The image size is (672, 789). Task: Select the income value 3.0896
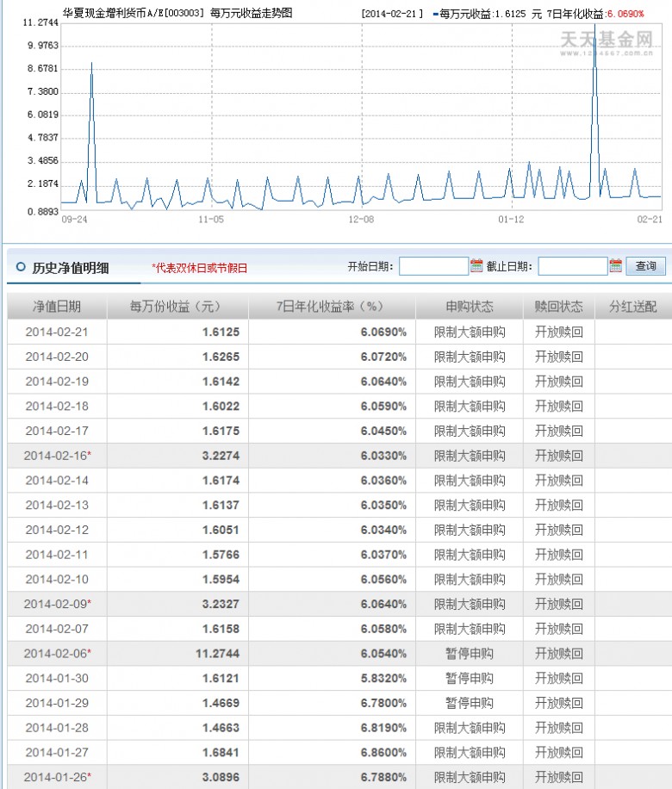click(221, 777)
